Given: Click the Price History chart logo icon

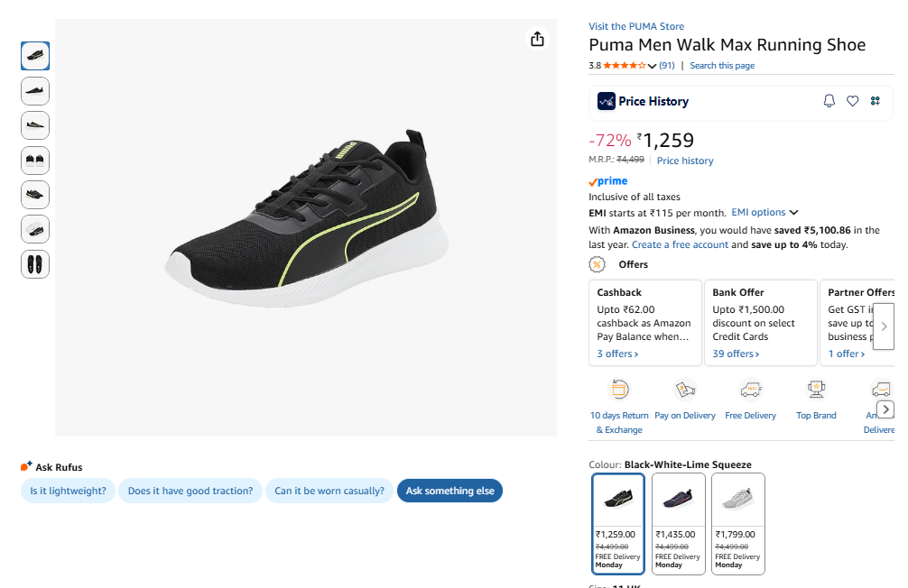Looking at the screenshot, I should point(607,101).
